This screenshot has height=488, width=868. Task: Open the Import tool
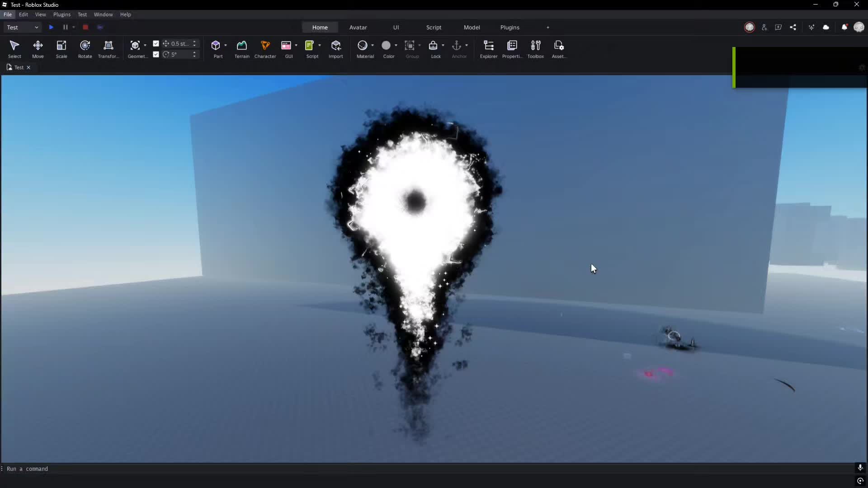pyautogui.click(x=336, y=49)
